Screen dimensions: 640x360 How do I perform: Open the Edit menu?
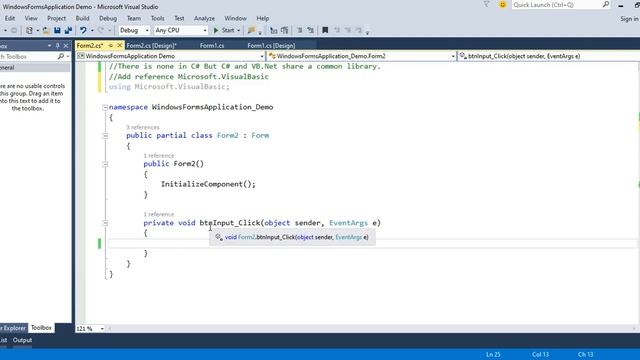point(10,18)
